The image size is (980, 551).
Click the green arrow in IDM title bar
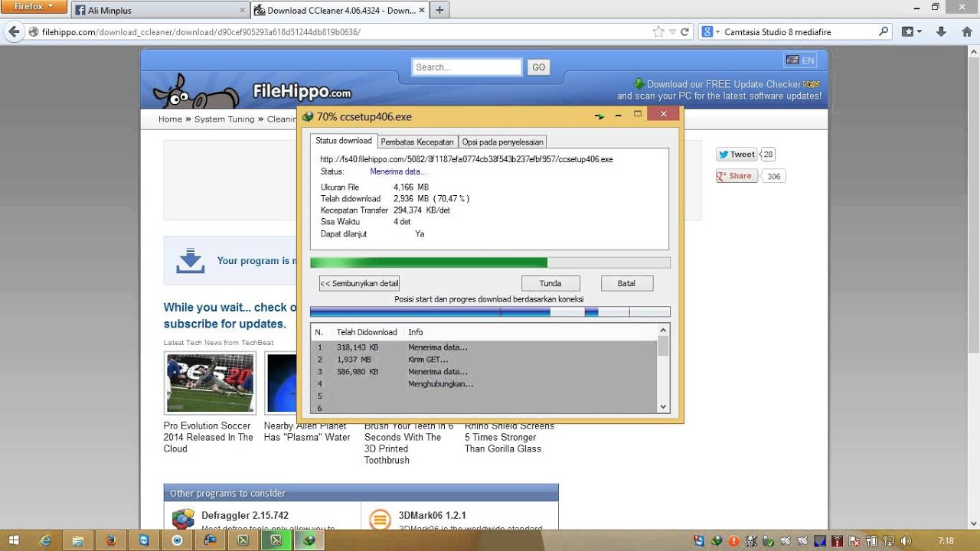click(599, 116)
